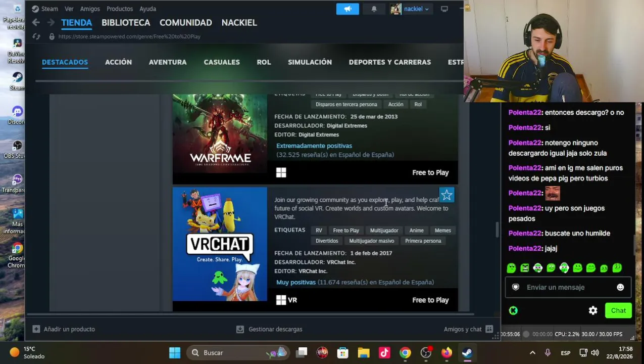Go to BIBLIOTECA section
The height and width of the screenshot is (364, 644).
pyautogui.click(x=126, y=22)
